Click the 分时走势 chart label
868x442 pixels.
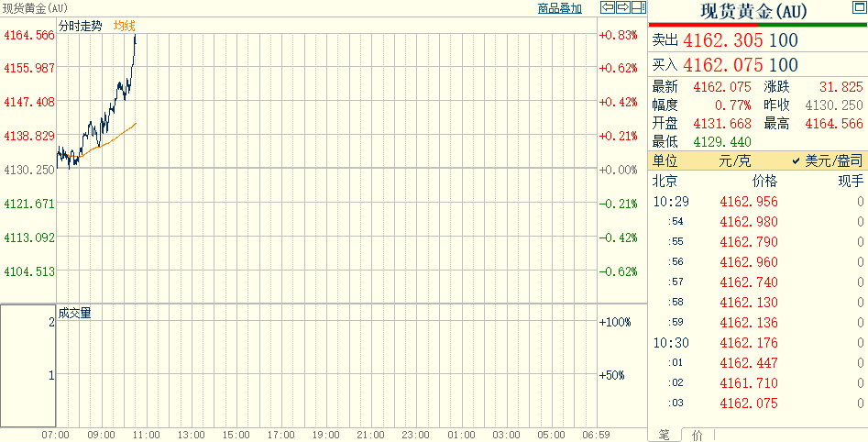81,26
